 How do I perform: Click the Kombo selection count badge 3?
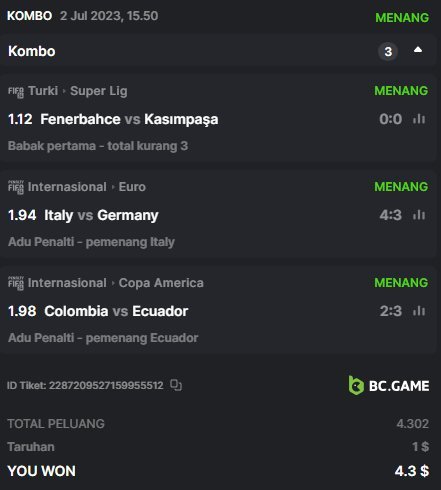[x=388, y=52]
